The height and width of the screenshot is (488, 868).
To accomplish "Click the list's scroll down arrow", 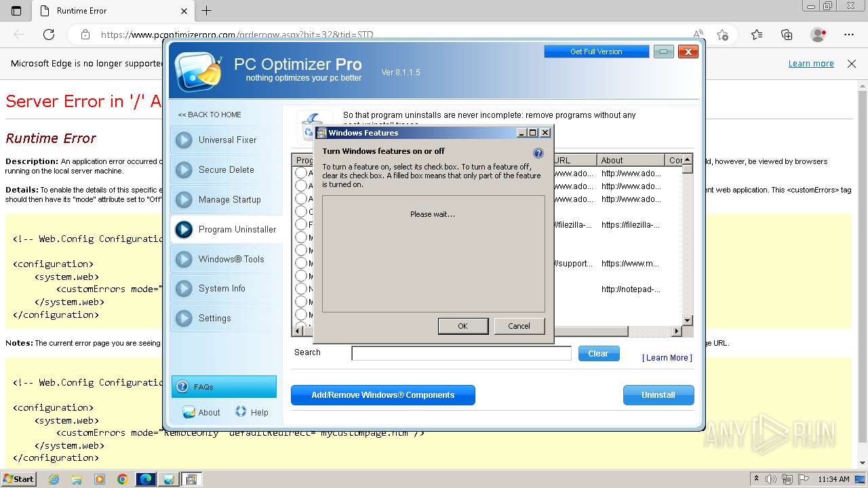I will (x=688, y=320).
